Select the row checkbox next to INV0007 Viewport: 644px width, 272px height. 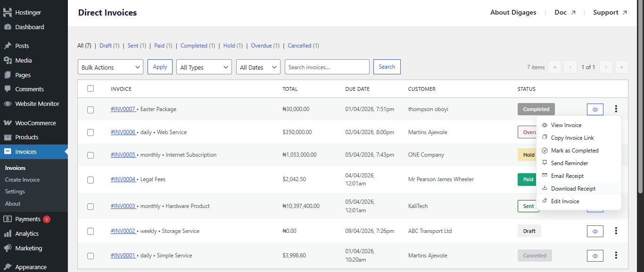(x=91, y=109)
